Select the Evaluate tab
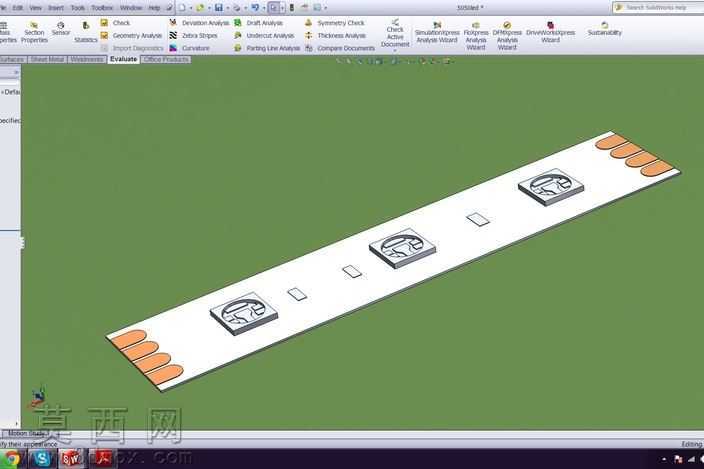Viewport: 704px width, 469px height. pos(123,59)
